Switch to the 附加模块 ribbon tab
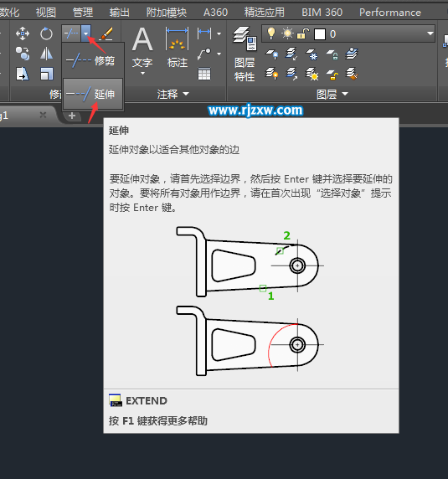The height and width of the screenshot is (479, 448). point(167,13)
